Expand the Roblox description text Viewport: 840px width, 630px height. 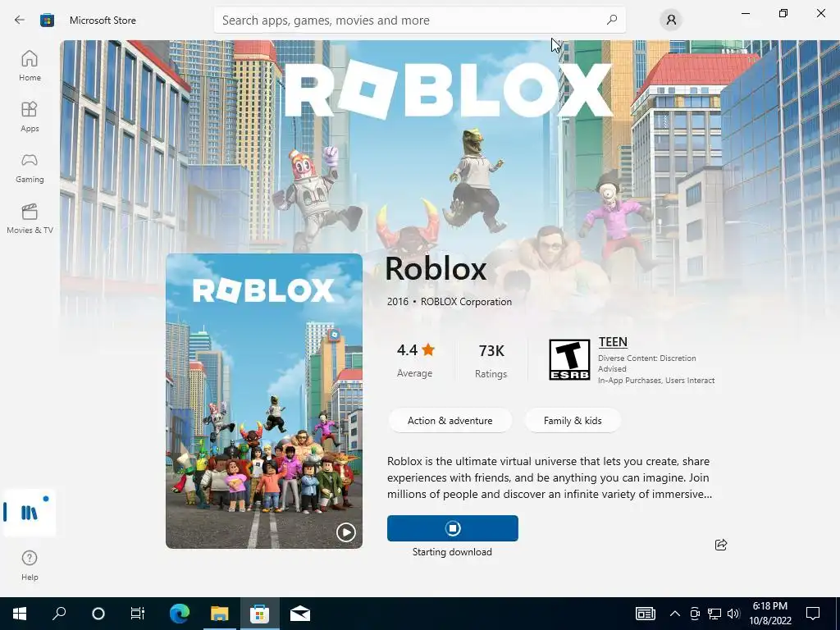(550, 477)
